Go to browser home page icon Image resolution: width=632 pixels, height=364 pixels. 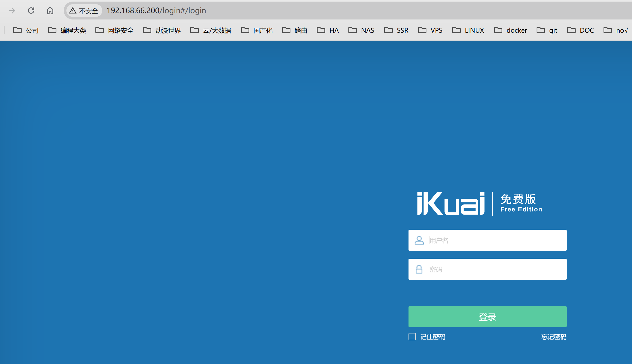[x=50, y=11]
